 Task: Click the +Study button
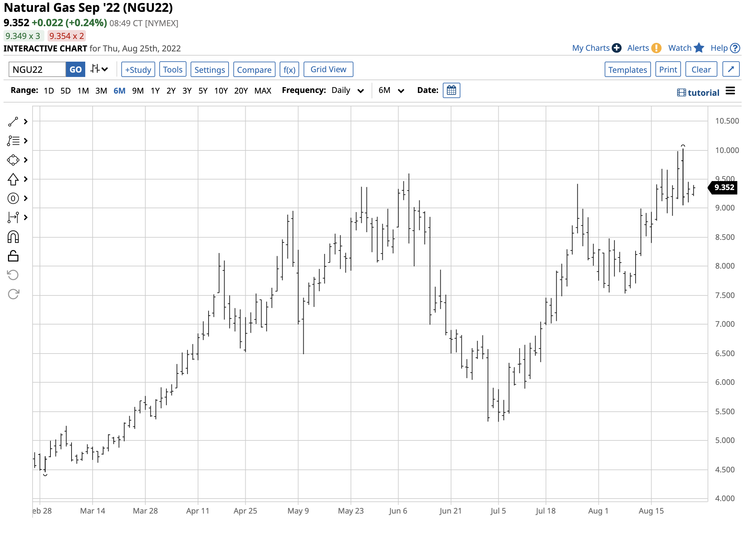pyautogui.click(x=138, y=70)
